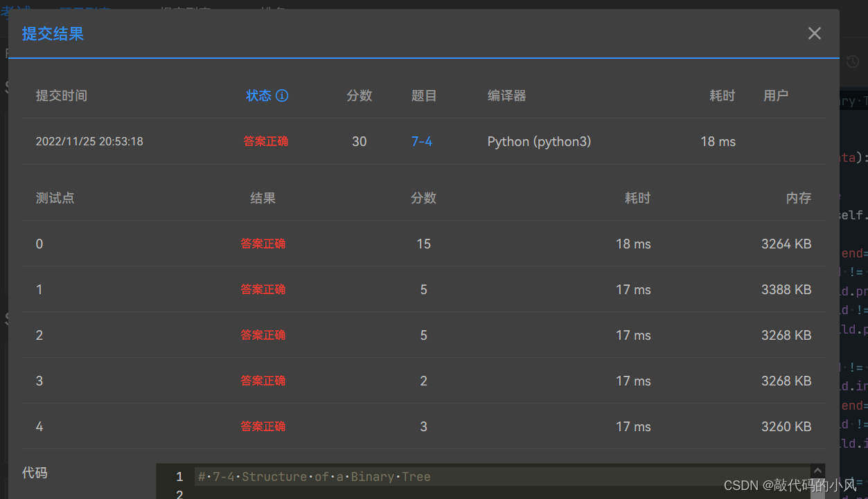868x499 pixels.
Task: Click the submission's 答案正确 status link
Action: (x=265, y=141)
